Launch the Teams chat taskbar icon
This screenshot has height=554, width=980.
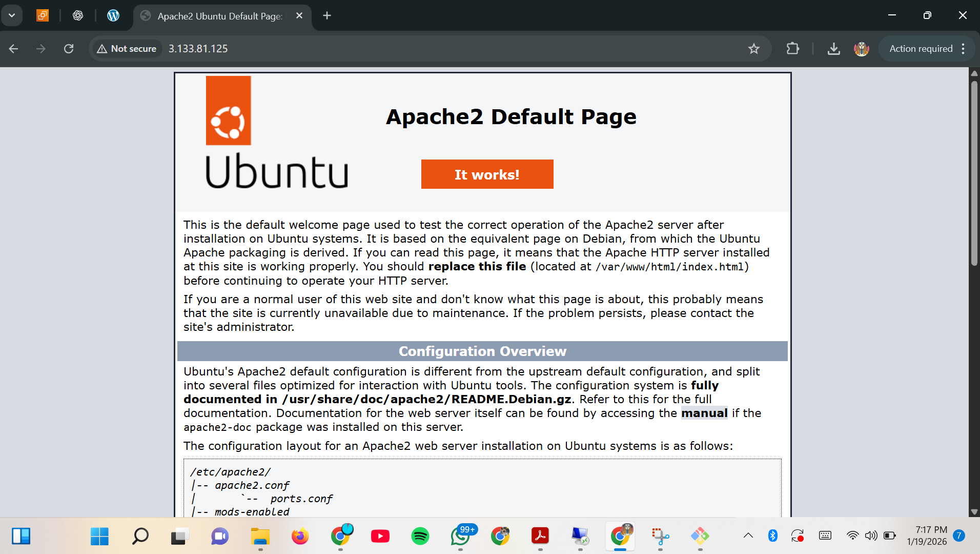point(219,536)
